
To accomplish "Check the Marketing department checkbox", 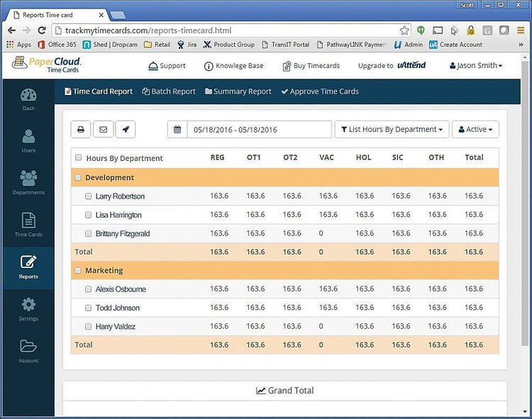I will [x=78, y=271].
